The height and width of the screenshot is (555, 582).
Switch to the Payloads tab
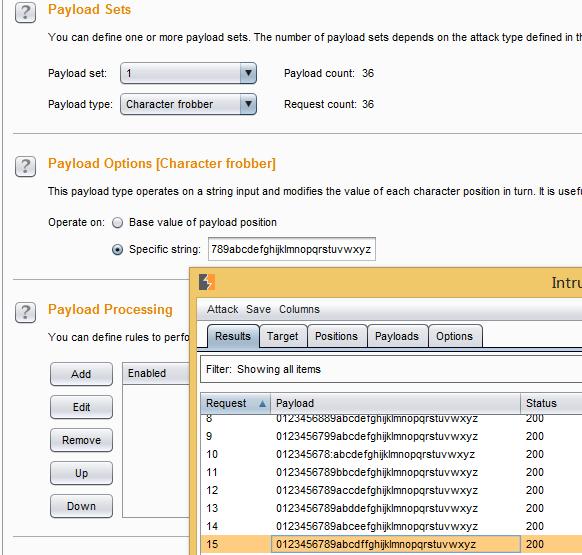397,336
